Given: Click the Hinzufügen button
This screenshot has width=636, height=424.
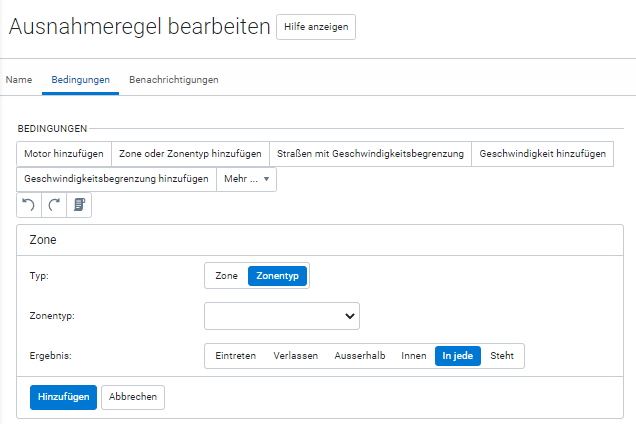Looking at the screenshot, I should [63, 397].
